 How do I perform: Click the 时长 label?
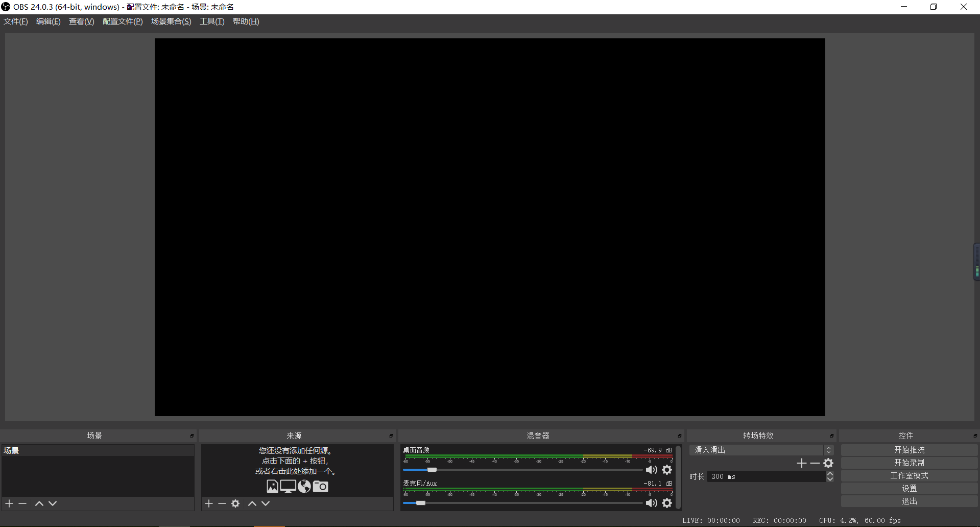(697, 476)
